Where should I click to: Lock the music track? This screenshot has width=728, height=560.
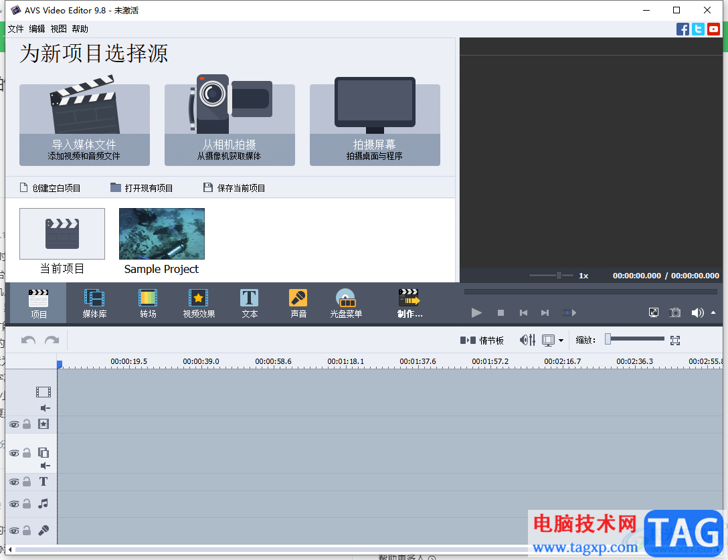(x=27, y=503)
